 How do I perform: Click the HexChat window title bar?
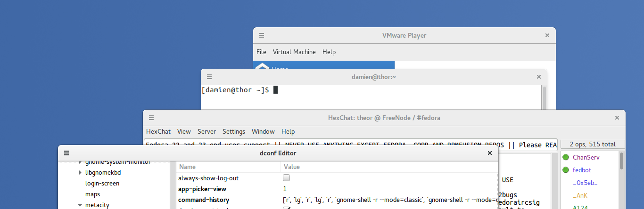(384, 118)
